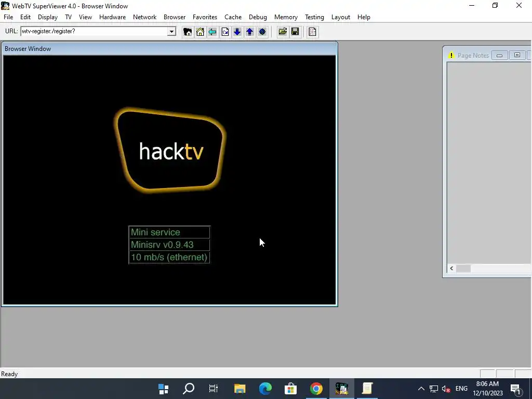Open the Hardware menu
This screenshot has width=532, height=399.
pyautogui.click(x=112, y=17)
